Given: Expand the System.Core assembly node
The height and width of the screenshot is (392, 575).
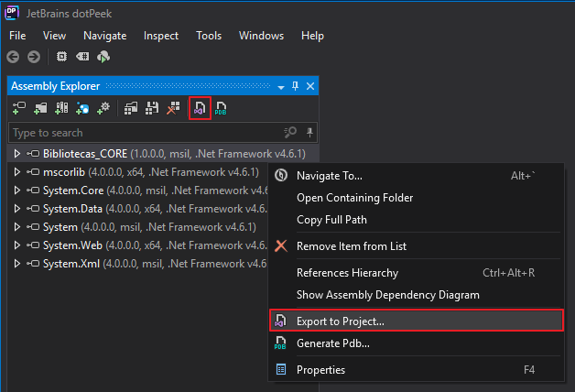Looking at the screenshot, I should coord(16,191).
